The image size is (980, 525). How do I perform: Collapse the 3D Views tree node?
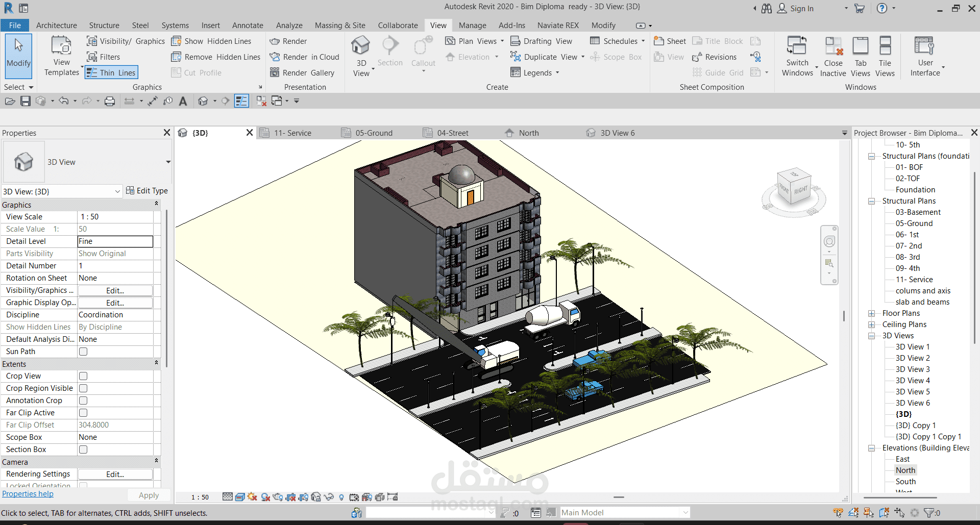(872, 336)
